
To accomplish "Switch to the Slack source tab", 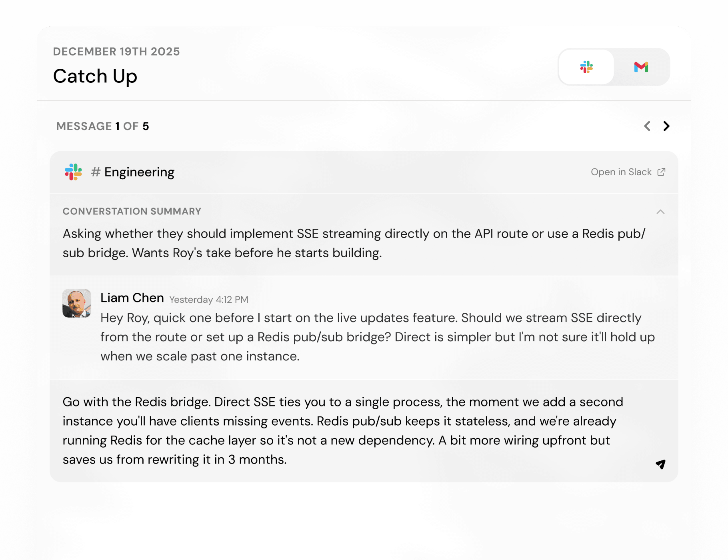I will click(586, 67).
